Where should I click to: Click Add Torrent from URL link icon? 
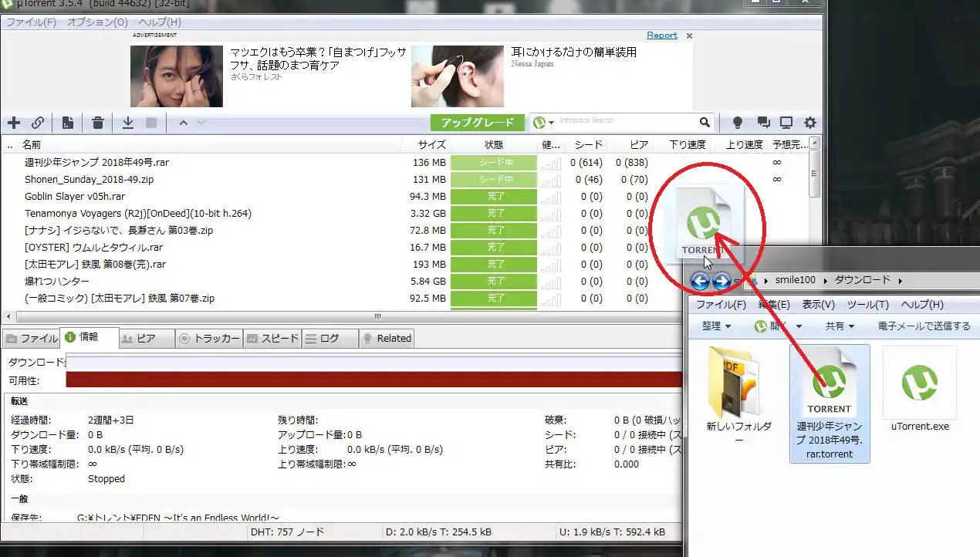[x=37, y=123]
